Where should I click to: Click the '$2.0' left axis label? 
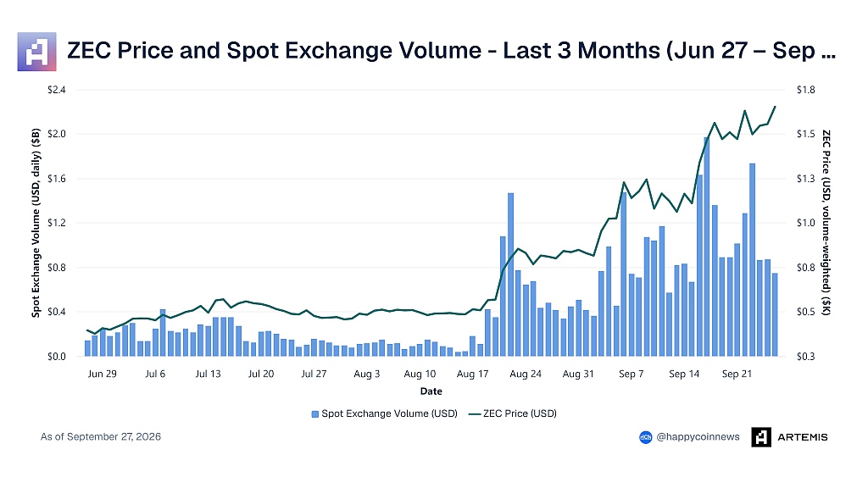pos(57,134)
